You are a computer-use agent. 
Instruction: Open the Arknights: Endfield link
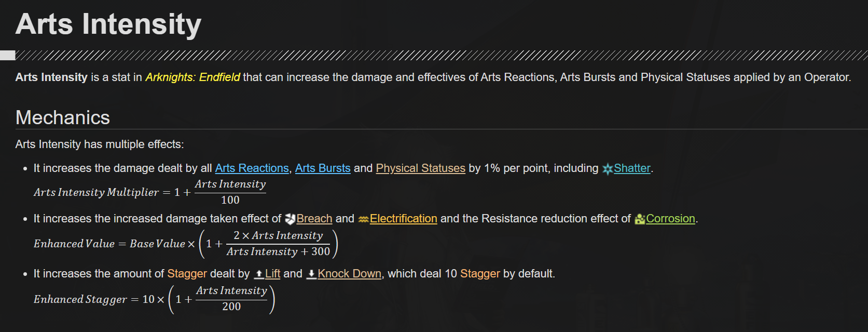(x=192, y=77)
